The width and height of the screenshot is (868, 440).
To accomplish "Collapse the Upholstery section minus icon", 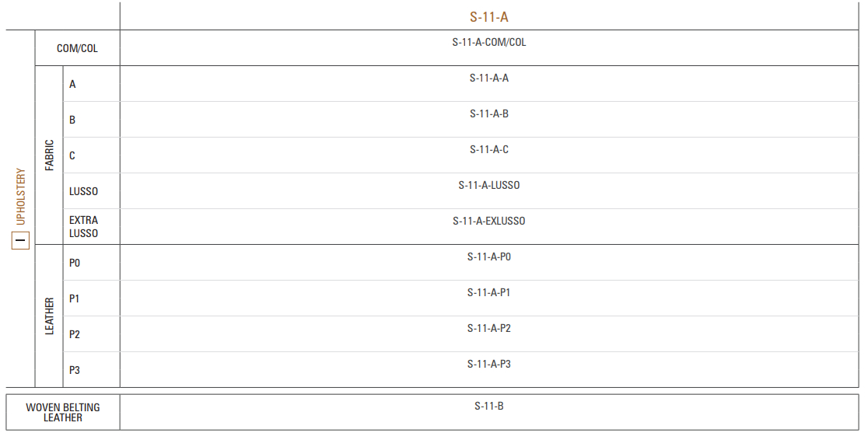I will click(x=20, y=240).
